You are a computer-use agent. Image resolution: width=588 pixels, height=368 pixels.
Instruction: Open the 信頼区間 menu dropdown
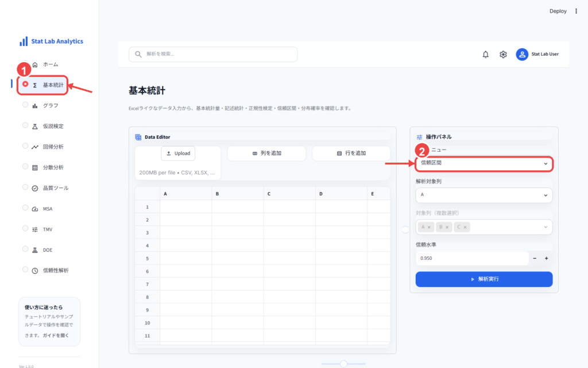click(x=483, y=163)
